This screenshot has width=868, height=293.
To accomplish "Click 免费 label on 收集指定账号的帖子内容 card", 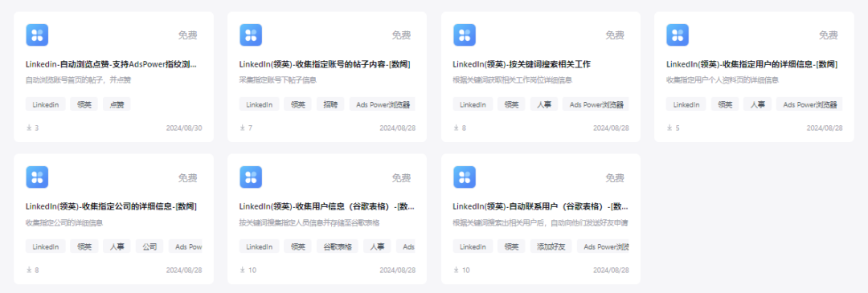I will point(401,35).
